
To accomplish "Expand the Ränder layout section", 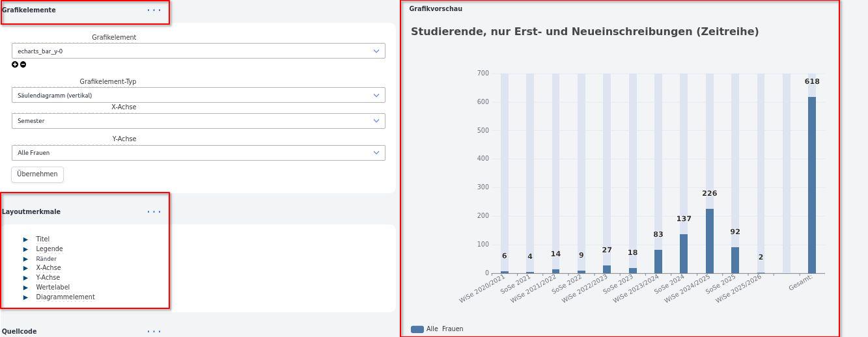I will pos(46,259).
